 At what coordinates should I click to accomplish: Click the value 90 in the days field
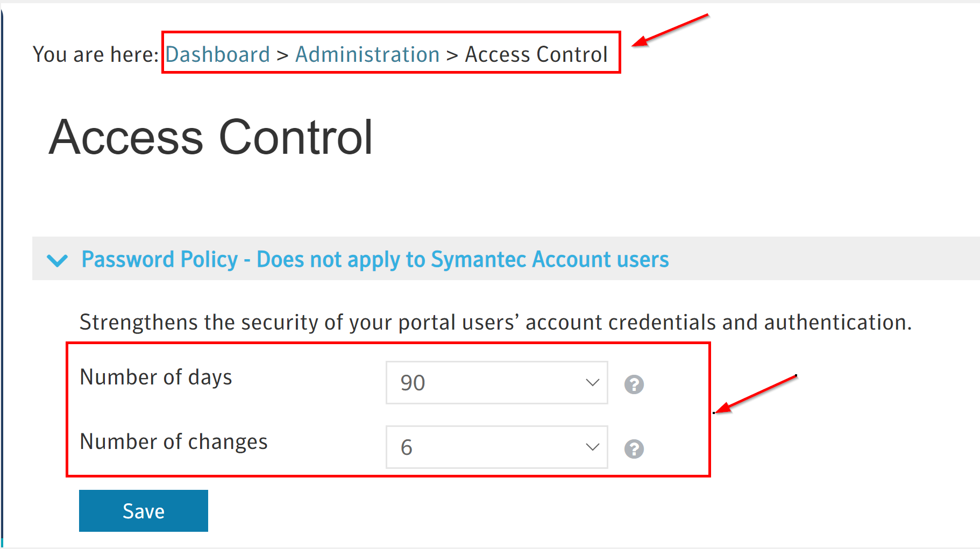click(413, 383)
